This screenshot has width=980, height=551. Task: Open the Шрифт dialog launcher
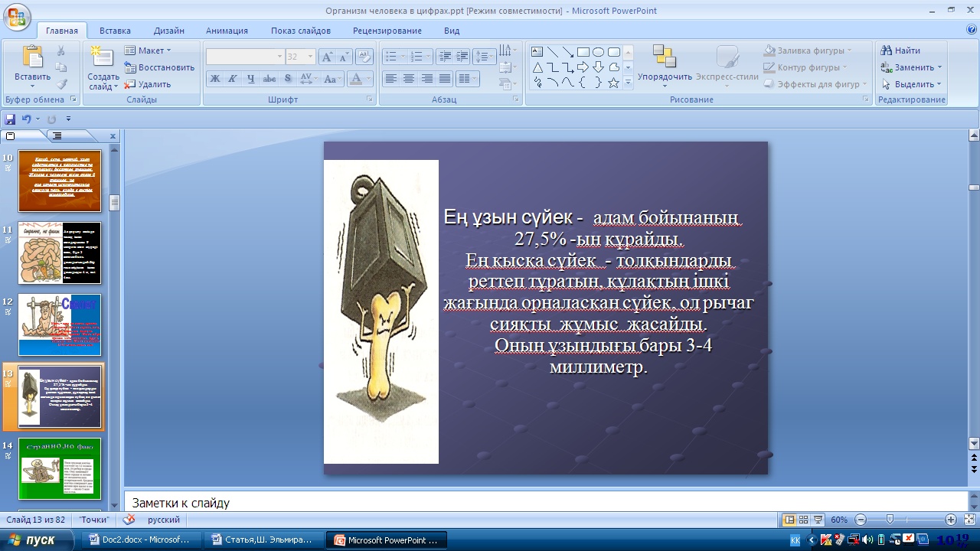370,99
